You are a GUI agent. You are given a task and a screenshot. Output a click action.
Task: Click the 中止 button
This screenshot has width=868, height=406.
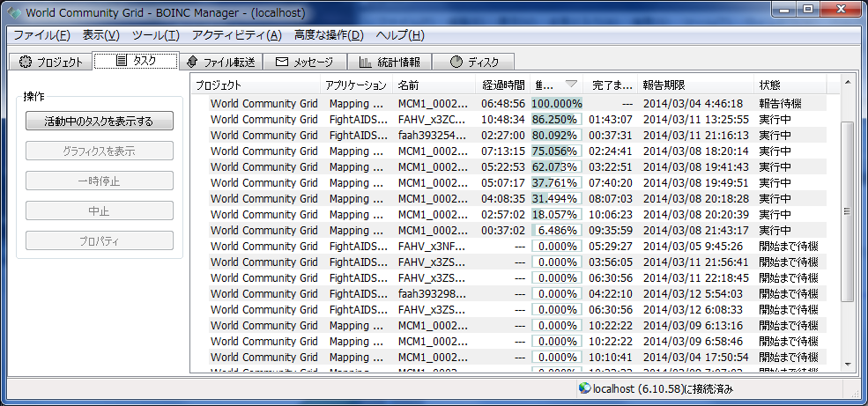point(99,210)
